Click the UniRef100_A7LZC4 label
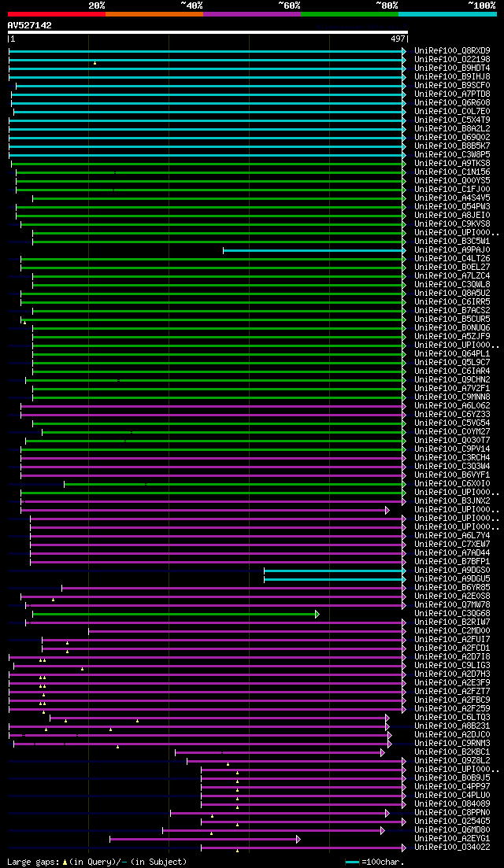 click(452, 275)
